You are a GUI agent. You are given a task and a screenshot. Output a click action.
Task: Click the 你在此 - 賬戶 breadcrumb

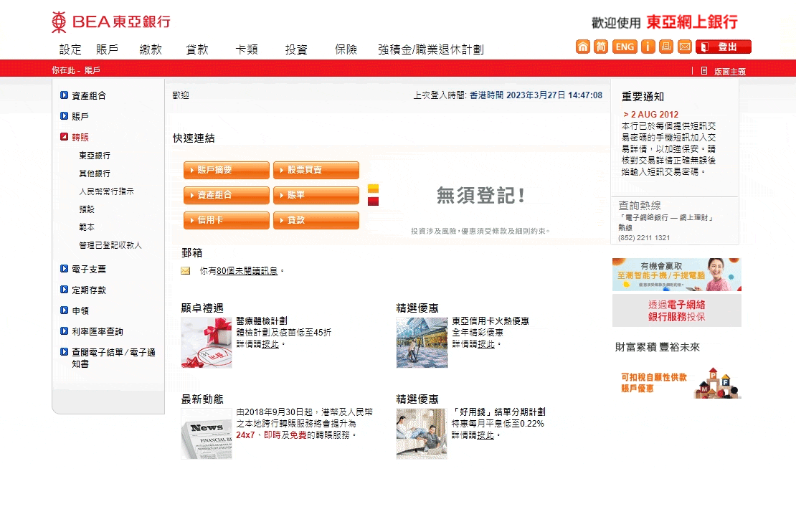click(75, 70)
